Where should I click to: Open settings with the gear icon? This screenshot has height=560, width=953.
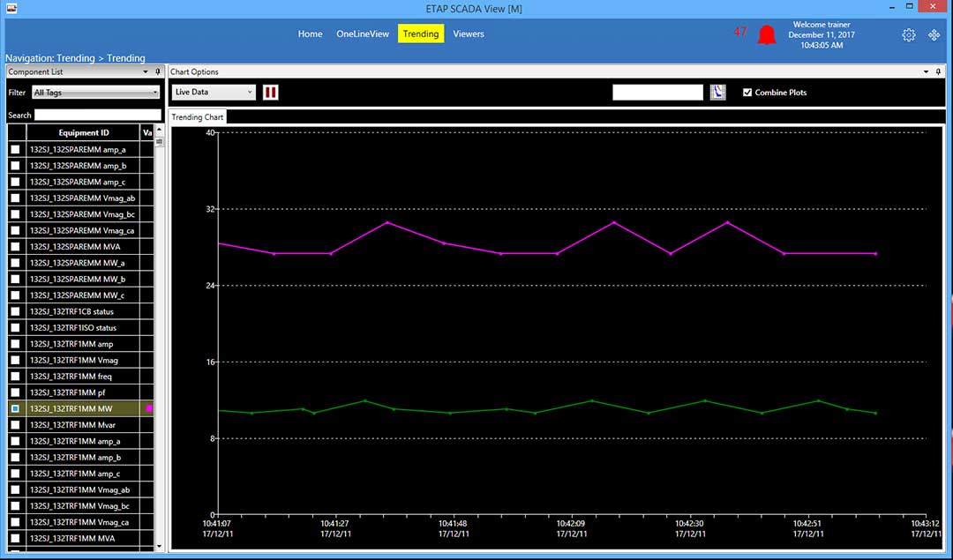point(909,35)
